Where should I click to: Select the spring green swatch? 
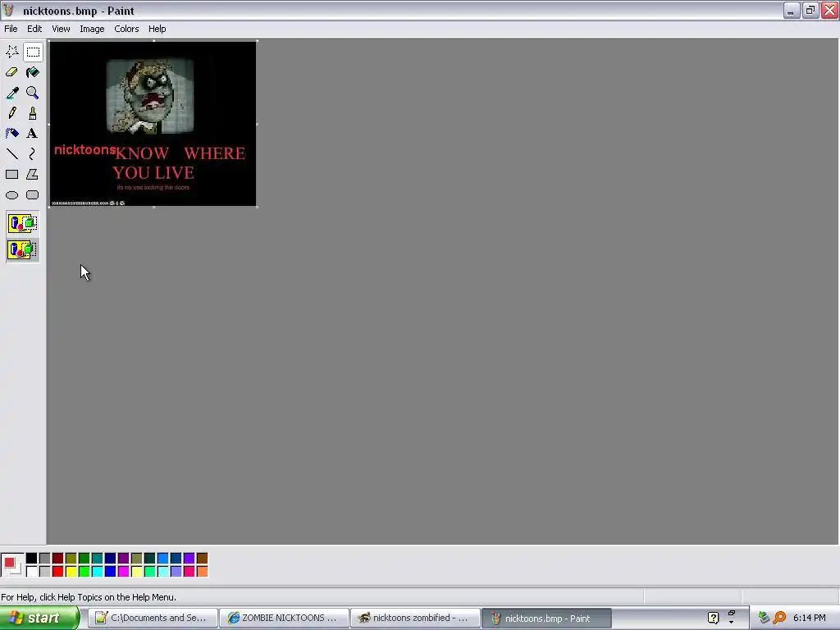tap(149, 572)
